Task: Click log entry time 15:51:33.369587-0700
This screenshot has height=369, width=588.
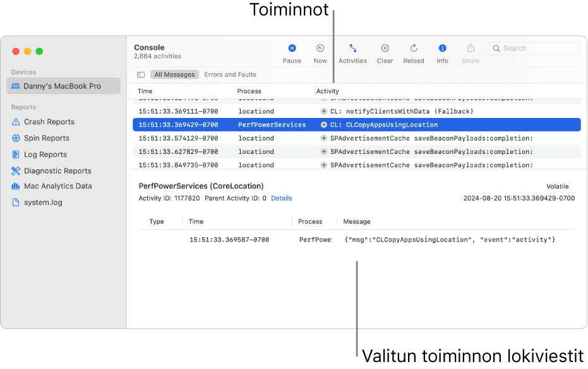Action: click(x=229, y=240)
